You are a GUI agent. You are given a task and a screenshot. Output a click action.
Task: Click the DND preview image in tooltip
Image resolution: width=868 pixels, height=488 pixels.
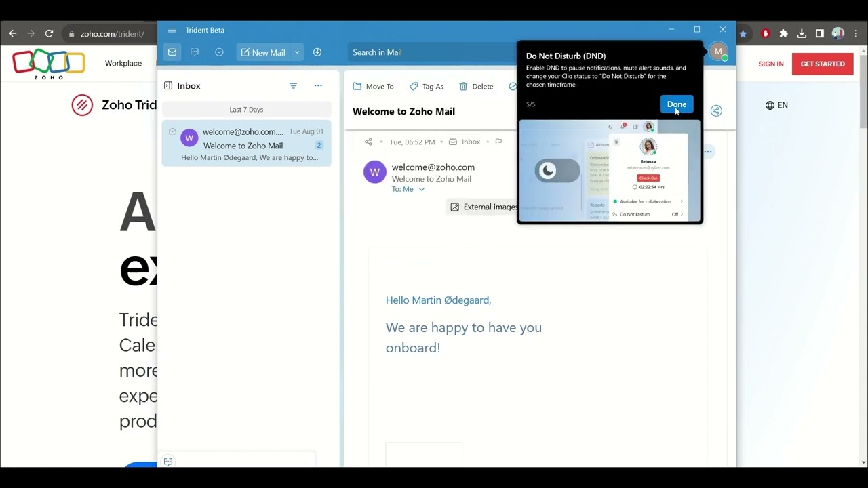click(610, 171)
